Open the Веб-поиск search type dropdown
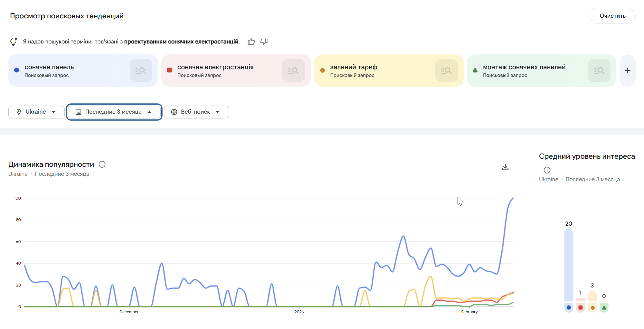Viewport: 644px width, 329px height. [x=196, y=112]
